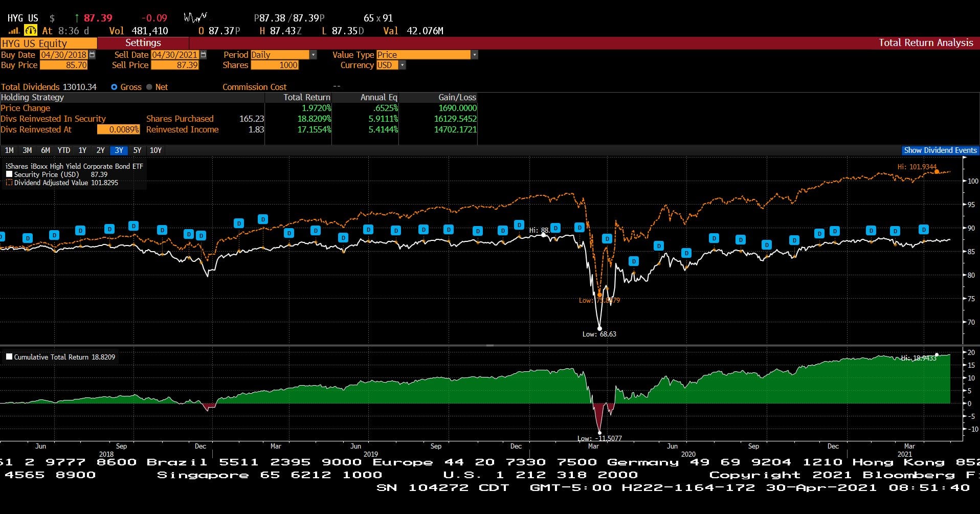This screenshot has width=980, height=514.
Task: Click the white dot at Low: 68.63 point
Action: (x=599, y=328)
